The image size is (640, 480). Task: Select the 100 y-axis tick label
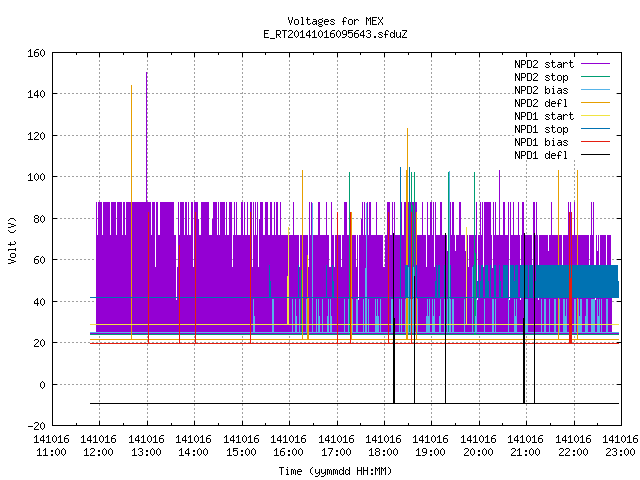point(36,177)
